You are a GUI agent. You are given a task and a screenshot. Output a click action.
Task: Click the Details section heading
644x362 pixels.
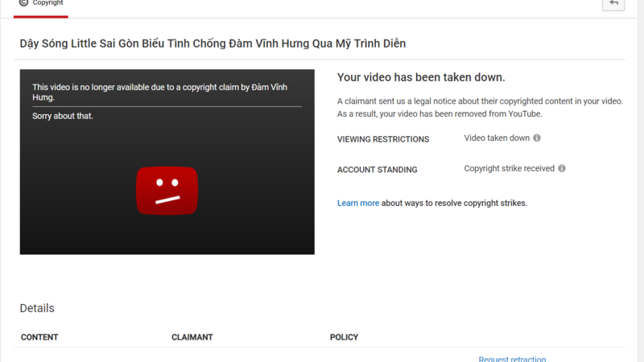37,308
